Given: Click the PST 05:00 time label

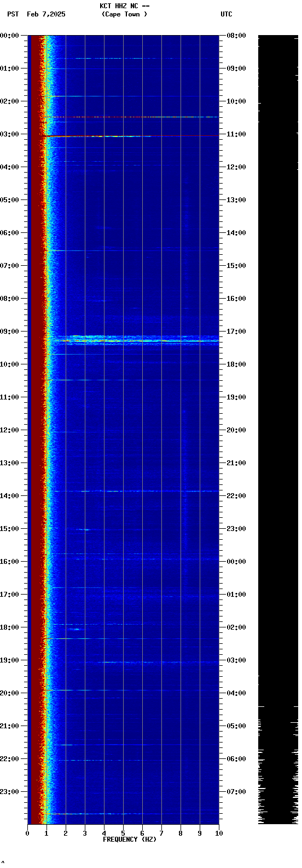Looking at the screenshot, I should point(9,200).
